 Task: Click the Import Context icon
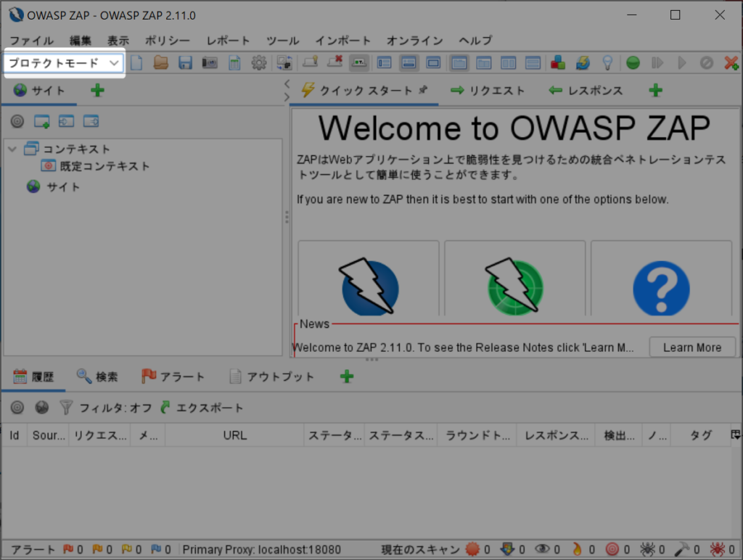click(66, 121)
